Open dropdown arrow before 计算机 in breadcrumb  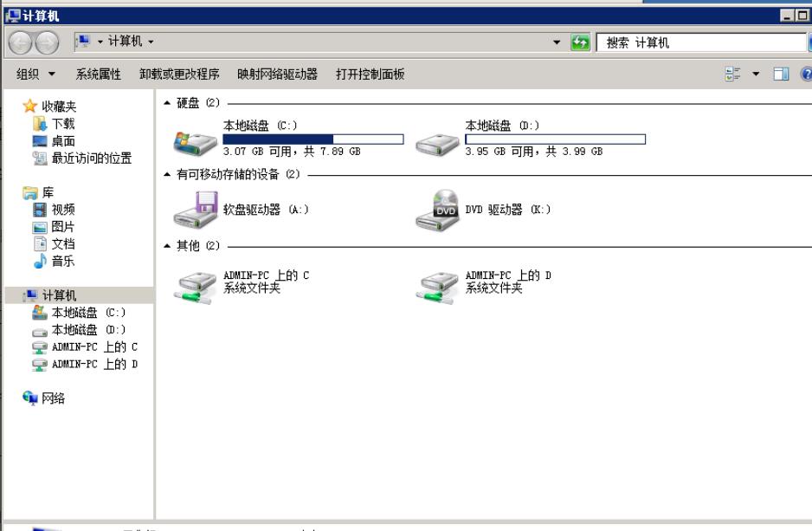[100, 42]
